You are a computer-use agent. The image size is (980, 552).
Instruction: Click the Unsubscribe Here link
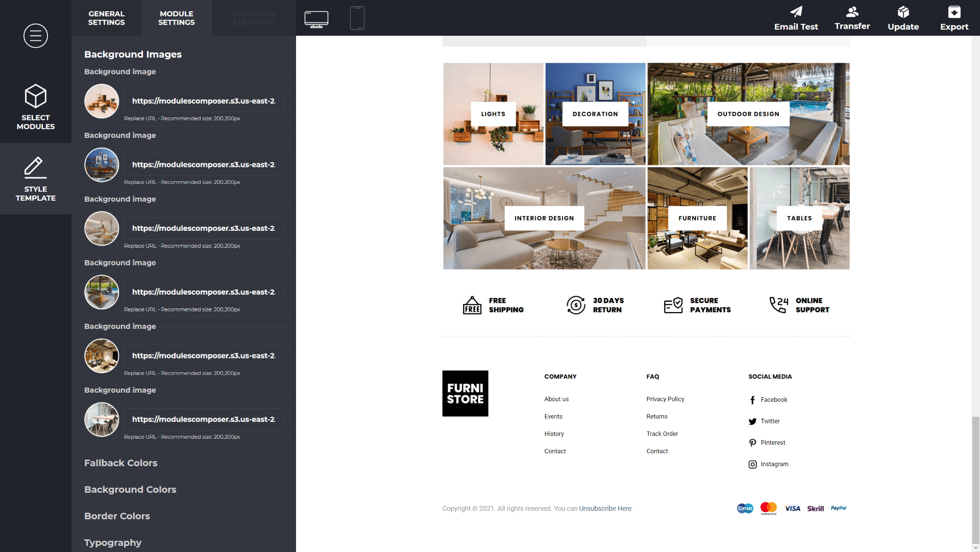pos(605,508)
